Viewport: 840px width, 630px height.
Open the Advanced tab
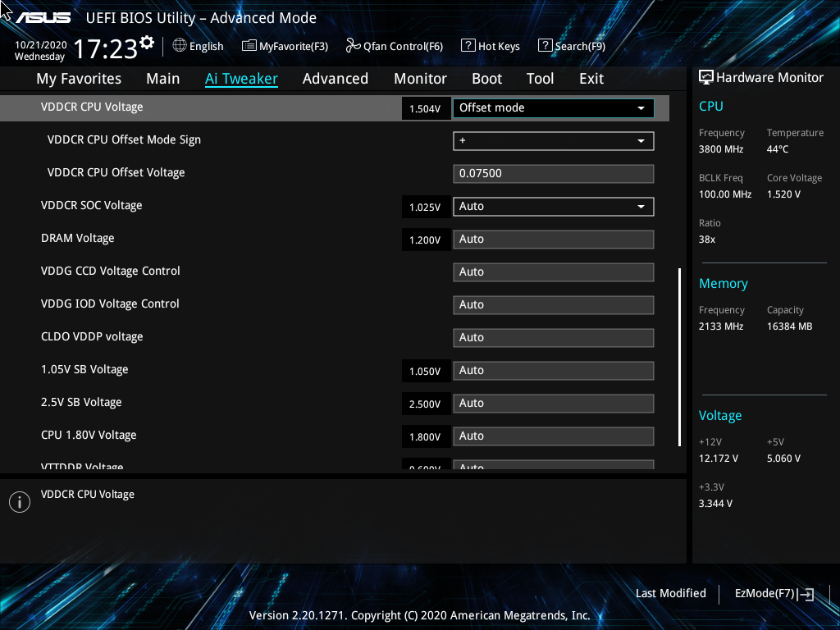click(336, 79)
